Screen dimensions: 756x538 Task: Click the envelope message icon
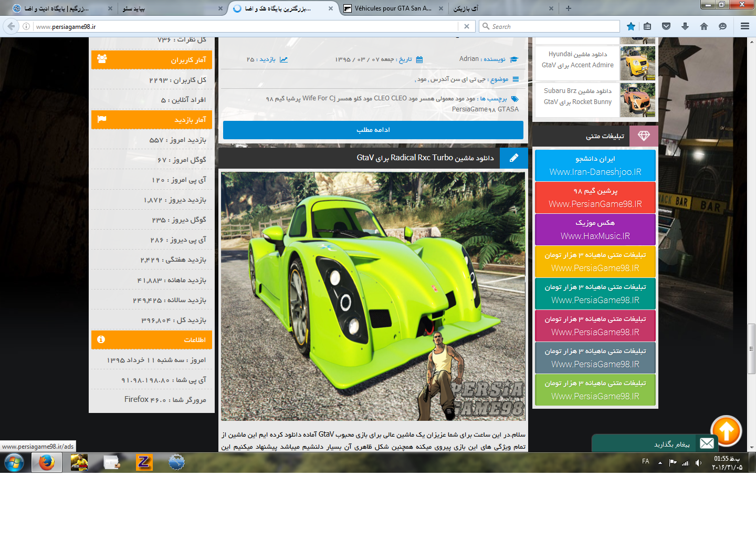coord(707,443)
